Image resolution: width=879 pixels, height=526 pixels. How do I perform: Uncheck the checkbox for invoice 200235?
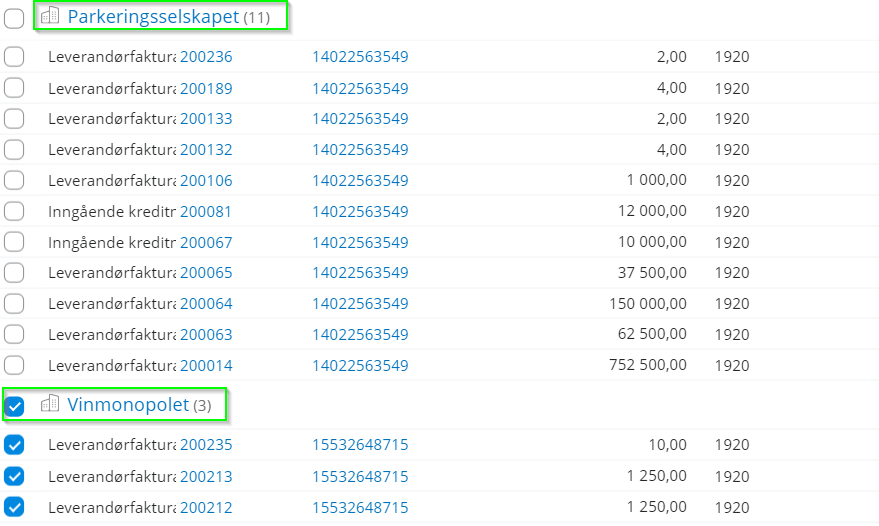point(14,445)
